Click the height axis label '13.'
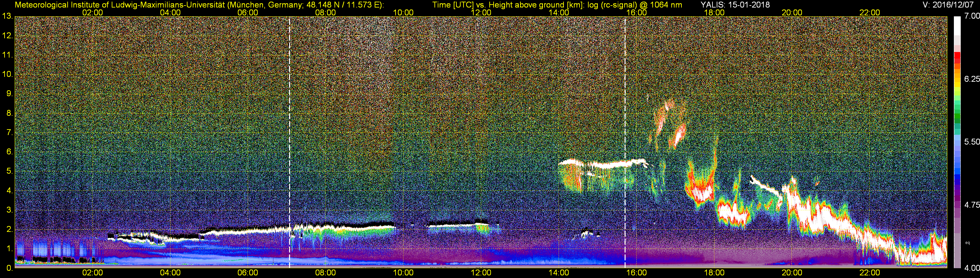980x278 pixels. pyautogui.click(x=7, y=16)
